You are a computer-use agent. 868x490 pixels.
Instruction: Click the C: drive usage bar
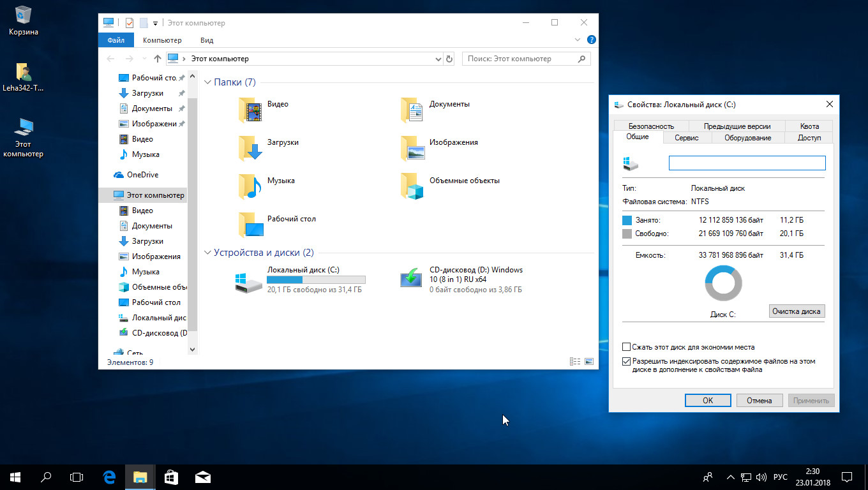pos(316,279)
